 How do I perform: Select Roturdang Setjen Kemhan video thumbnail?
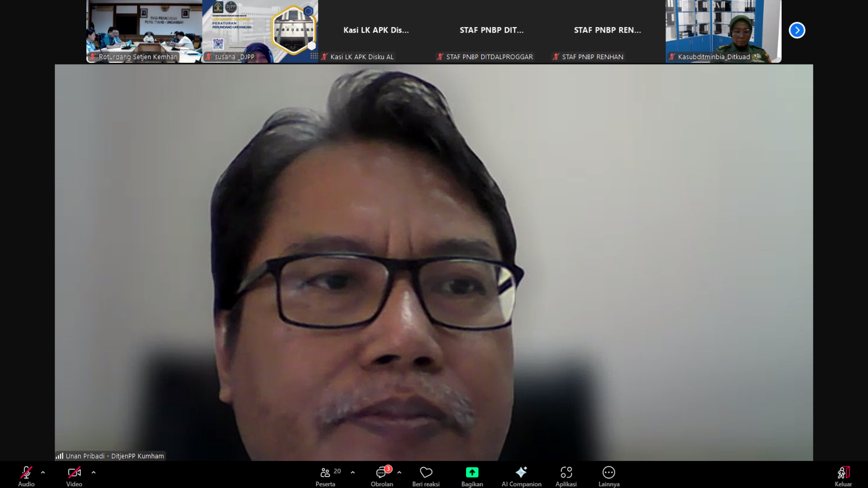[x=144, y=31]
